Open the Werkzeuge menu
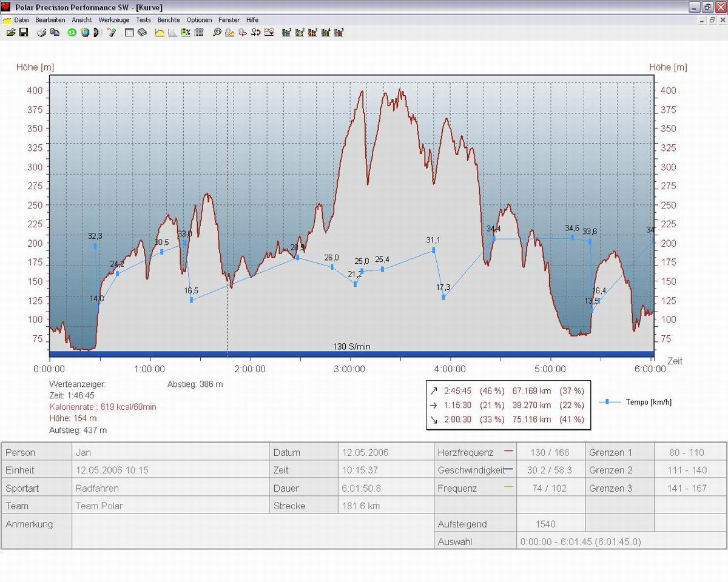Image resolution: width=728 pixels, height=582 pixels. tap(114, 20)
